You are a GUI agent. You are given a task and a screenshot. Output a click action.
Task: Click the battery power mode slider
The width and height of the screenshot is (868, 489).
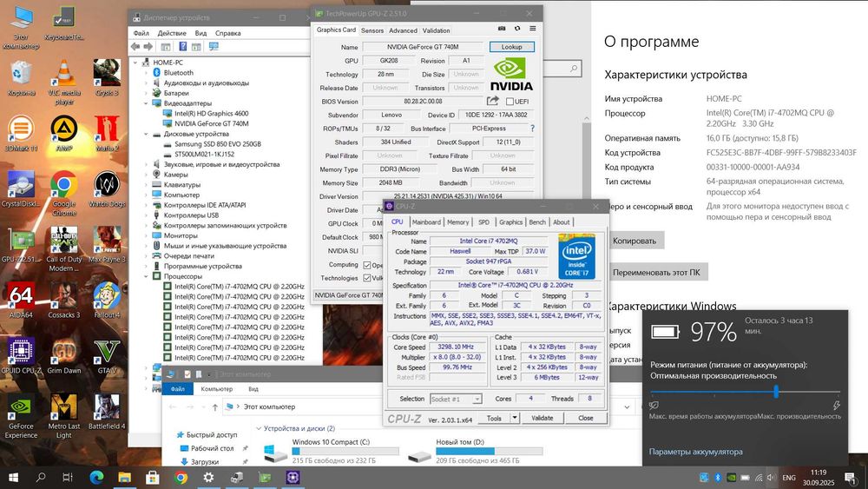[x=775, y=392]
